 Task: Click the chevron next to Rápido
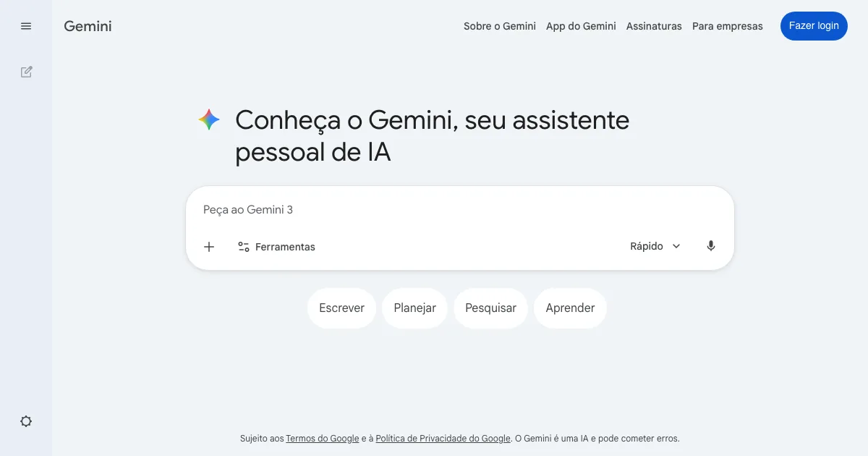click(x=676, y=246)
